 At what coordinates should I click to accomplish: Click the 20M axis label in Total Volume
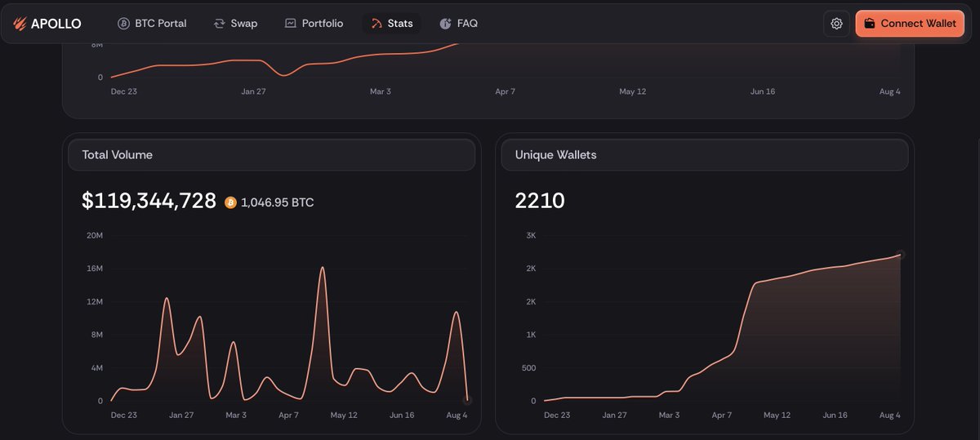[x=94, y=235]
